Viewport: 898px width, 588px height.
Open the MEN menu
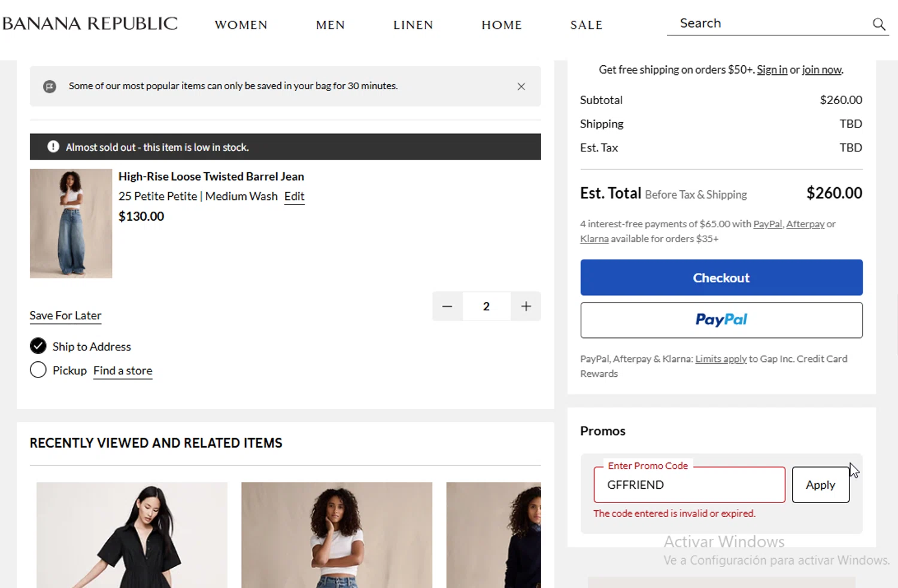coord(330,25)
